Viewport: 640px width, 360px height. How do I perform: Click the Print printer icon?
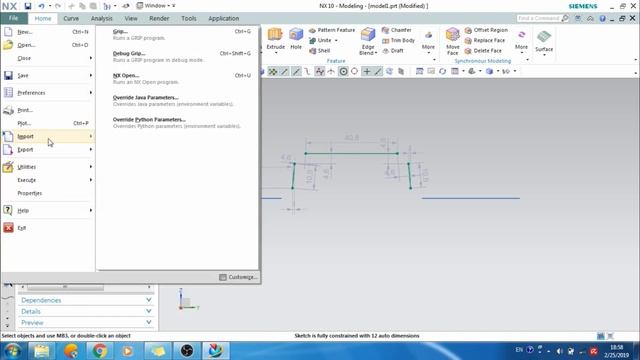click(8, 110)
